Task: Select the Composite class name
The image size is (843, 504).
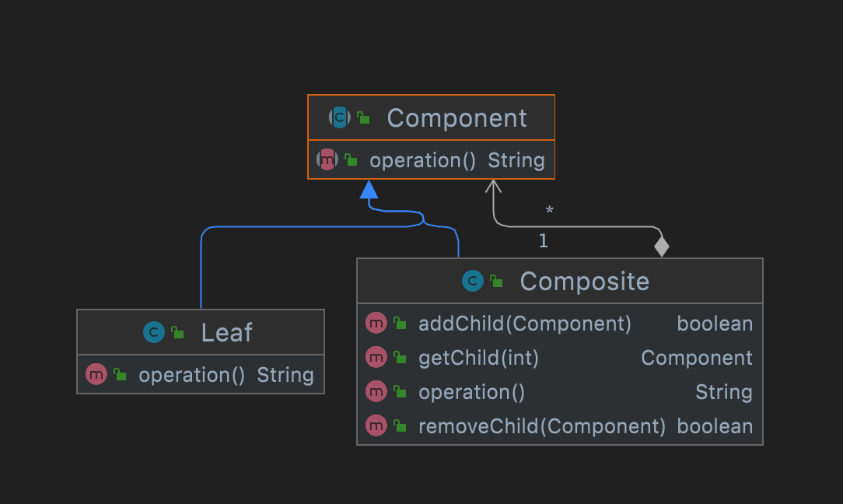Action: click(584, 281)
